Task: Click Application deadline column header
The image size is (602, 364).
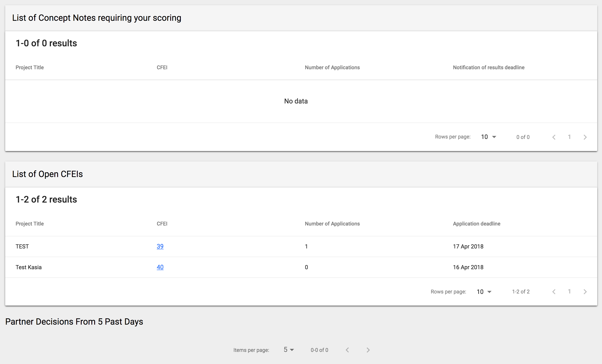Action: [476, 224]
